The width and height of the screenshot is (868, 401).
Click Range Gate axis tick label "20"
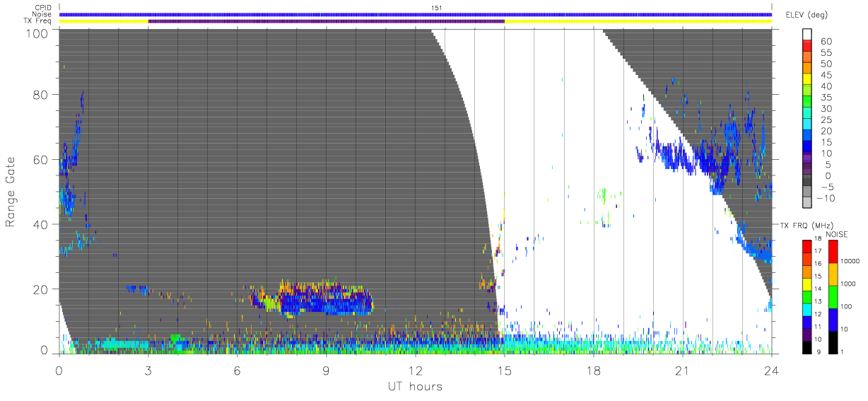pos(40,289)
